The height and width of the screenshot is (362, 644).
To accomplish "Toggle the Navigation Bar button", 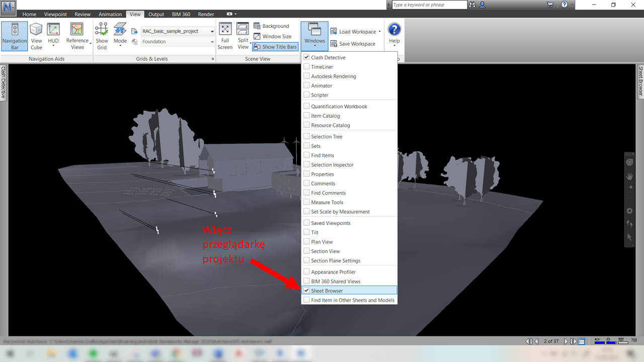I will click(15, 36).
